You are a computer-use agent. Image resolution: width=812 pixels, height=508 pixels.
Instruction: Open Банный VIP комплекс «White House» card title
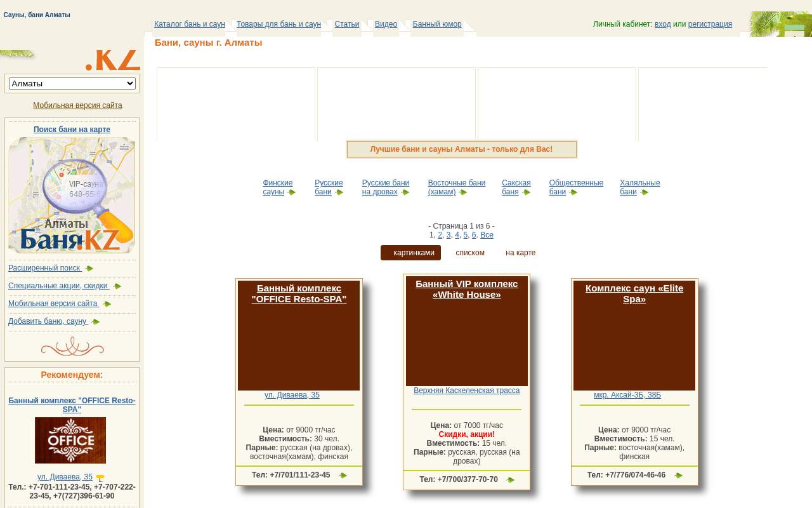pos(467,289)
